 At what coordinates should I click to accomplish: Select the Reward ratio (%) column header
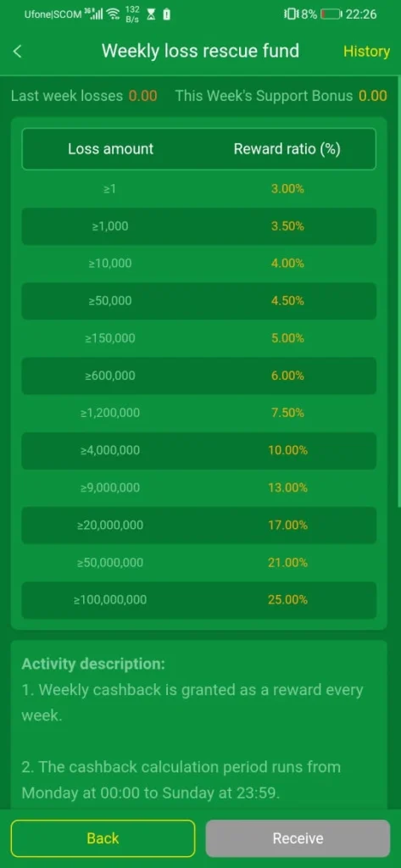click(287, 149)
